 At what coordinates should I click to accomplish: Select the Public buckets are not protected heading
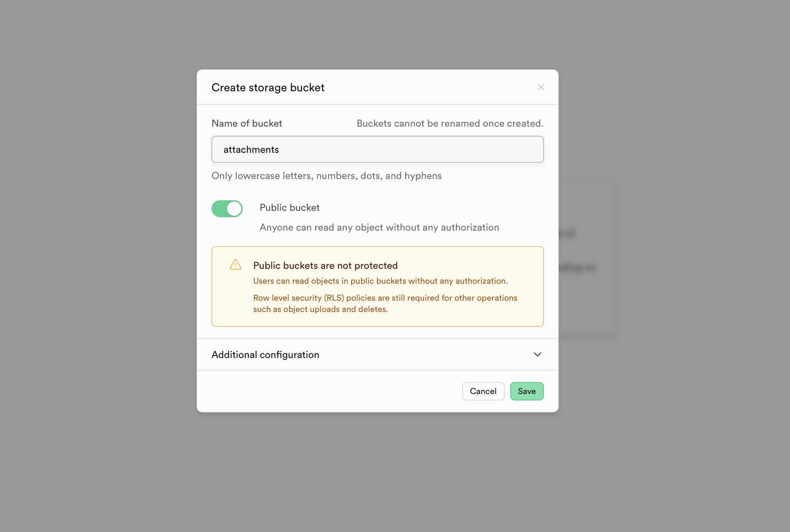pos(325,266)
